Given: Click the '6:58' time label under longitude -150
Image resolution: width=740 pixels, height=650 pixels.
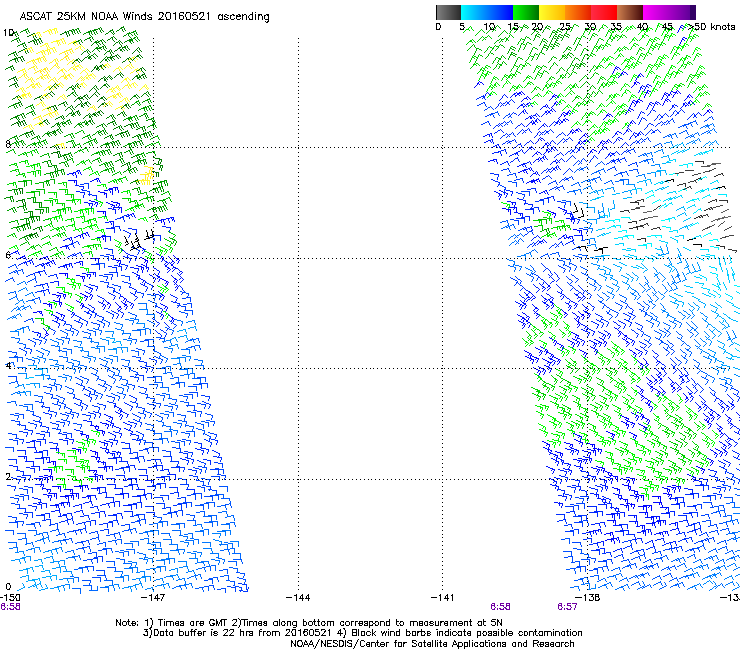Looking at the screenshot, I should click(10, 607).
